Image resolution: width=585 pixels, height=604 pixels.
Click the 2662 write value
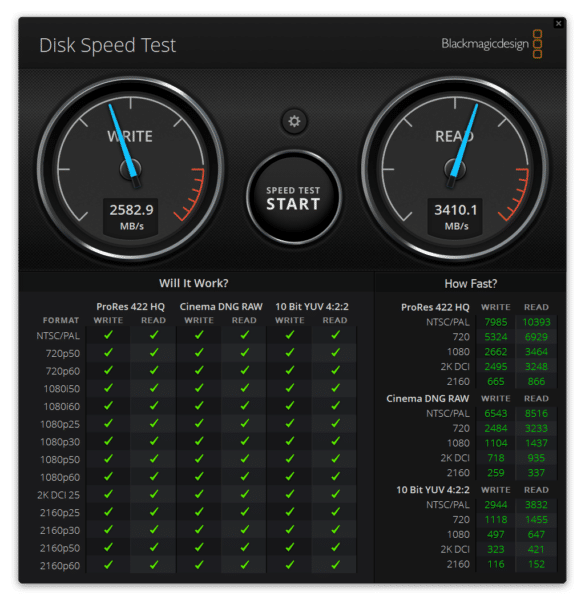click(x=496, y=352)
